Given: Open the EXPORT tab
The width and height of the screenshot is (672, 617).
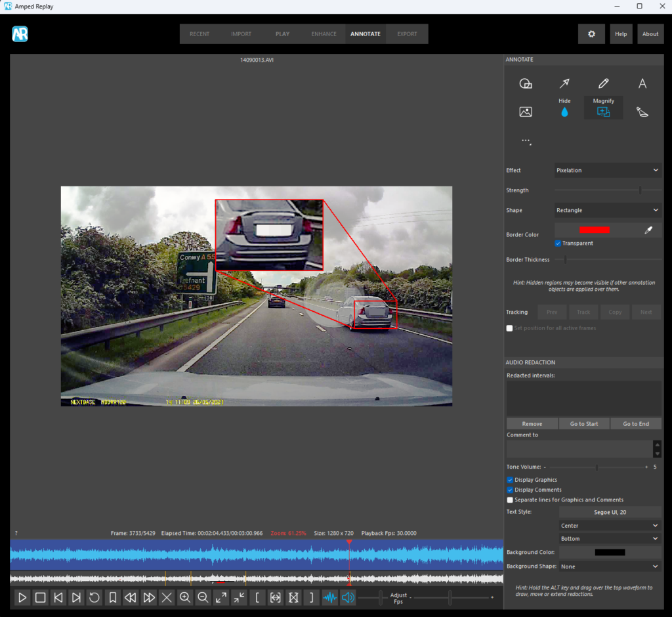Looking at the screenshot, I should coord(407,34).
